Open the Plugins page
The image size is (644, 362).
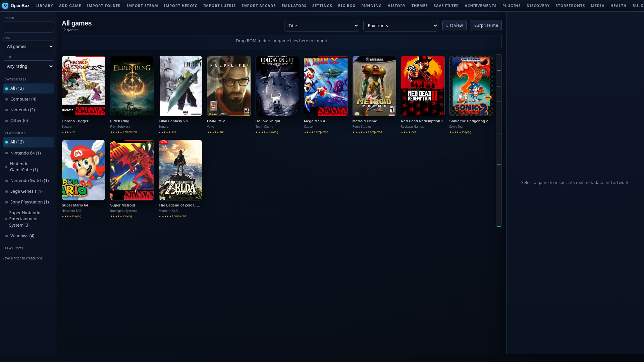pos(512,6)
